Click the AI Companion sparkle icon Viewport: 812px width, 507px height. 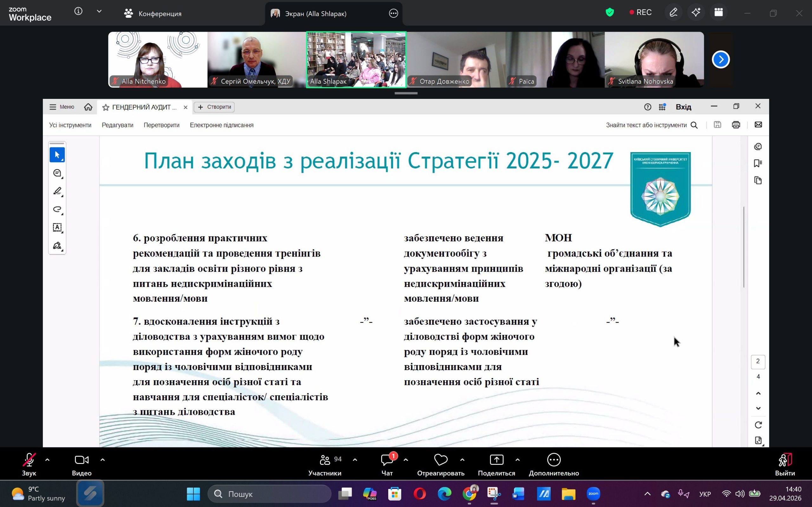click(696, 13)
